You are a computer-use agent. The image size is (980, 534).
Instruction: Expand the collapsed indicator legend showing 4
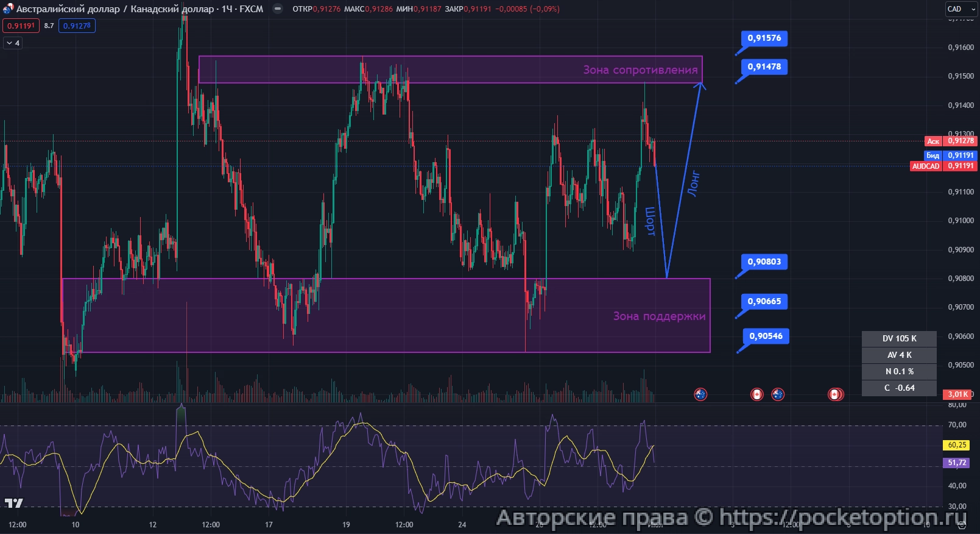tap(13, 43)
